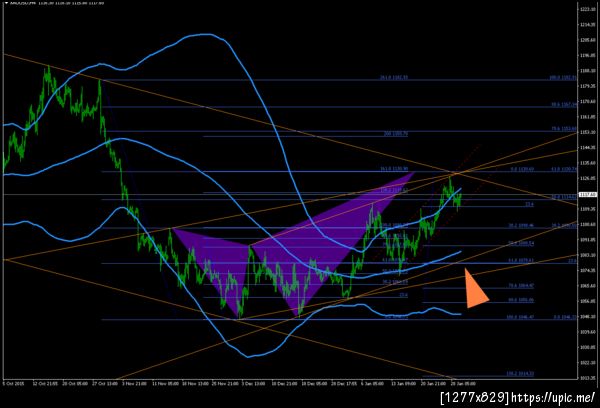Click the 3 Dec 13:00 time-axis label

point(253,383)
